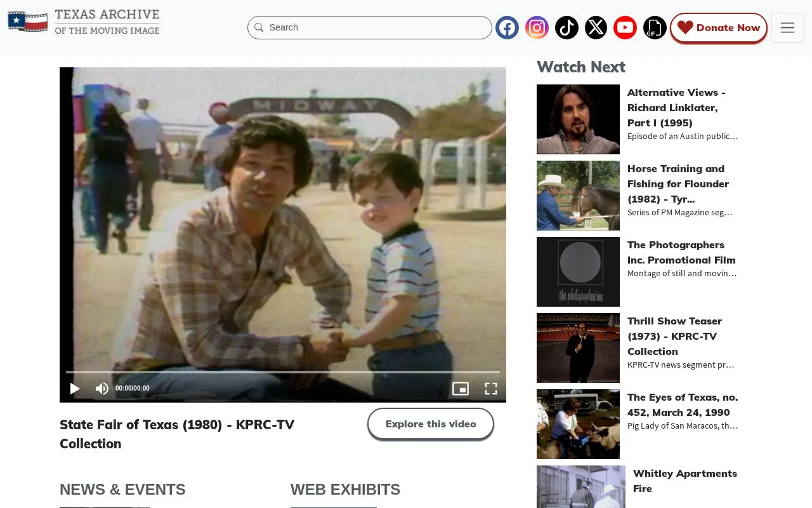
Task: Click 'Montage of still and movin' description
Action: (x=682, y=274)
